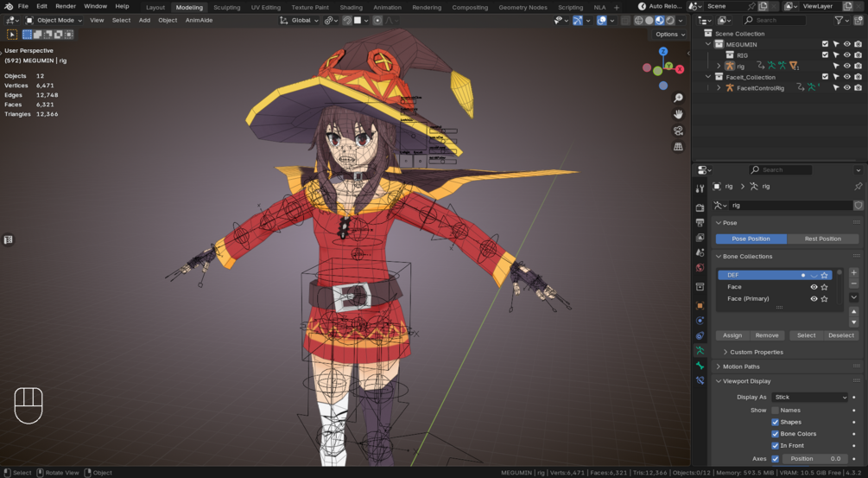
Task: Hide the rig object in outliner viewport
Action: [x=847, y=66]
